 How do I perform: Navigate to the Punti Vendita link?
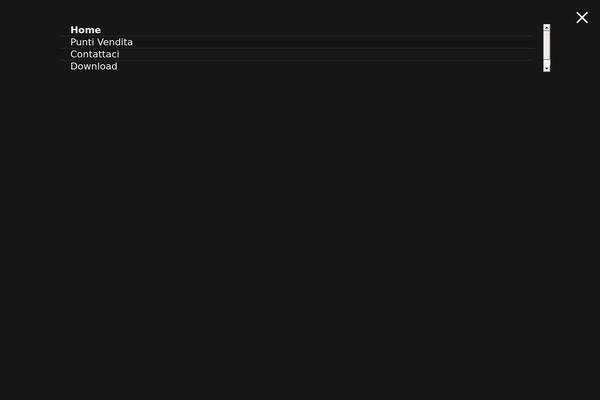click(x=101, y=42)
